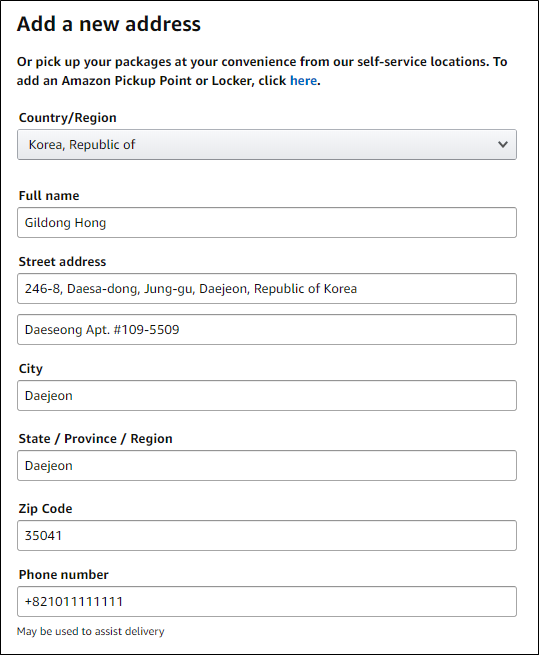Follow the "here" Pickup Point link

tap(303, 81)
